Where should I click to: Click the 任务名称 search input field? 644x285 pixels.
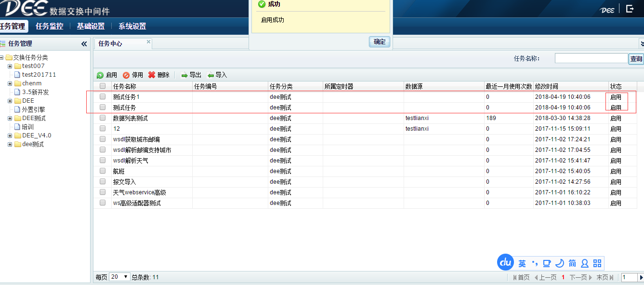click(591, 58)
